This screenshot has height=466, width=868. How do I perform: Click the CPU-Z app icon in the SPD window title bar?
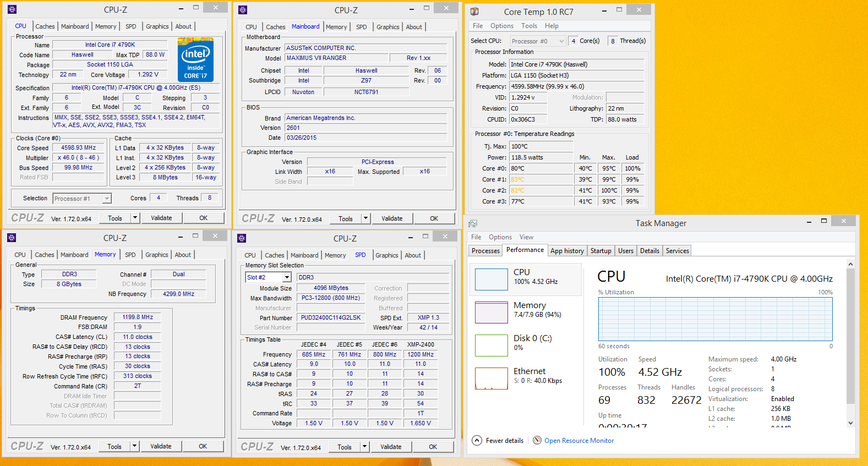(242, 238)
